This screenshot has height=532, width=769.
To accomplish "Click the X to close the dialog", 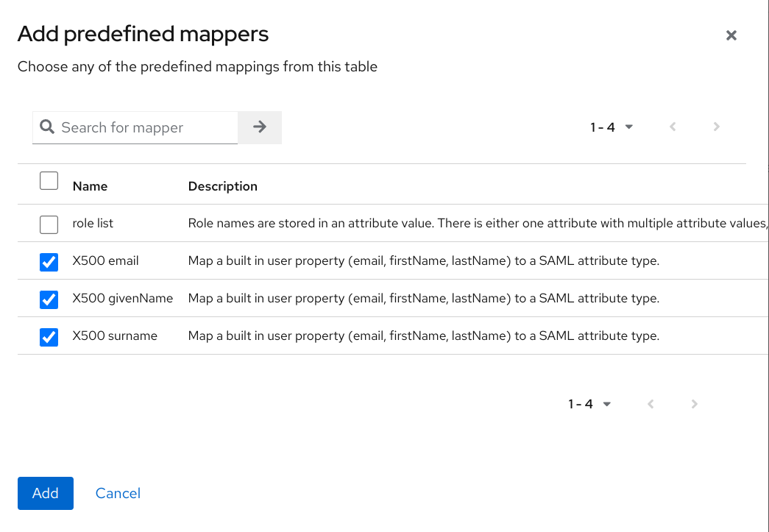I will pyautogui.click(x=731, y=35).
